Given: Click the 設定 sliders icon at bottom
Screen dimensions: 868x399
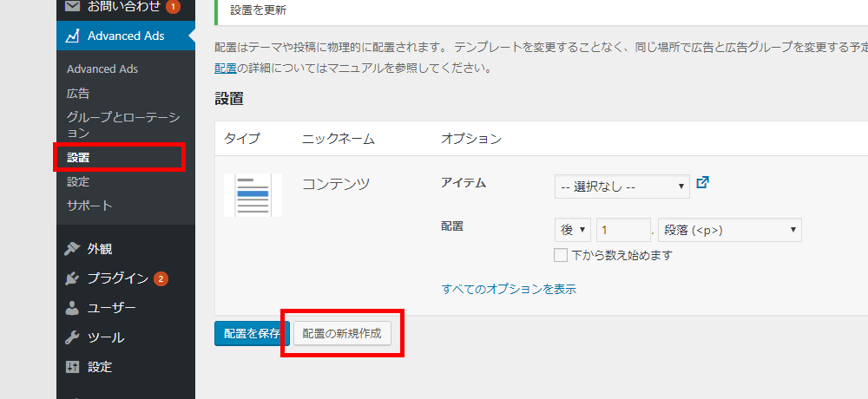Looking at the screenshot, I should coord(73,367).
